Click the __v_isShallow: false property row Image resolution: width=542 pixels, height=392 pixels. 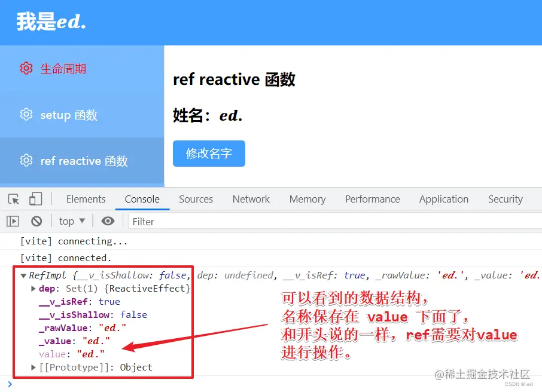(93, 315)
